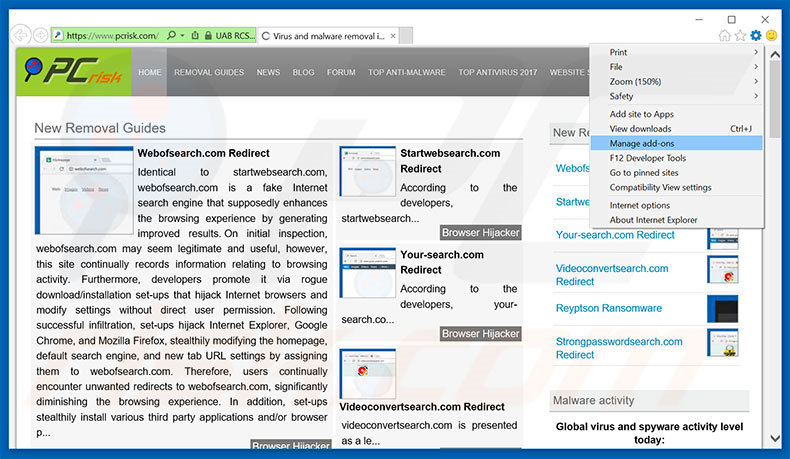The height and width of the screenshot is (459, 790).
Task: Open BLOG navigation item
Action: pyautogui.click(x=303, y=72)
